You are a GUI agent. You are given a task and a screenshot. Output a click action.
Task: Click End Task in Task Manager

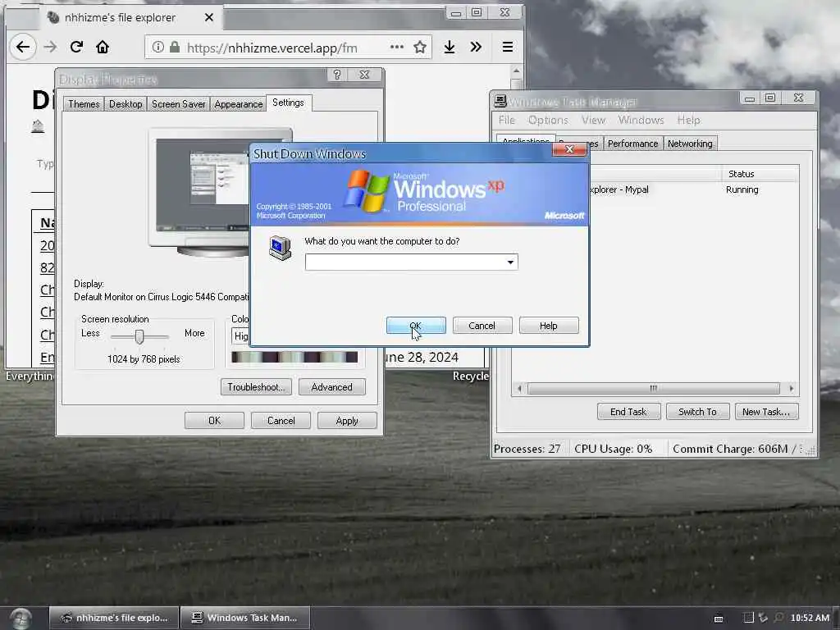click(628, 412)
